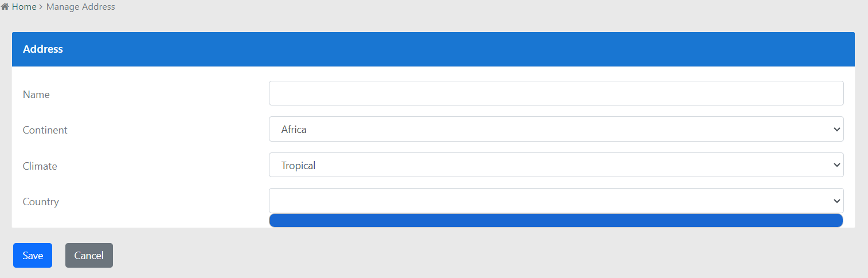Click the Country field label
This screenshot has width=868, height=278.
(x=41, y=202)
